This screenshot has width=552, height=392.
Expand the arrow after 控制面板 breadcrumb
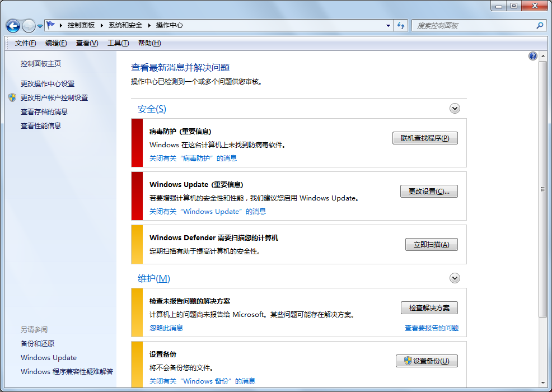102,25
